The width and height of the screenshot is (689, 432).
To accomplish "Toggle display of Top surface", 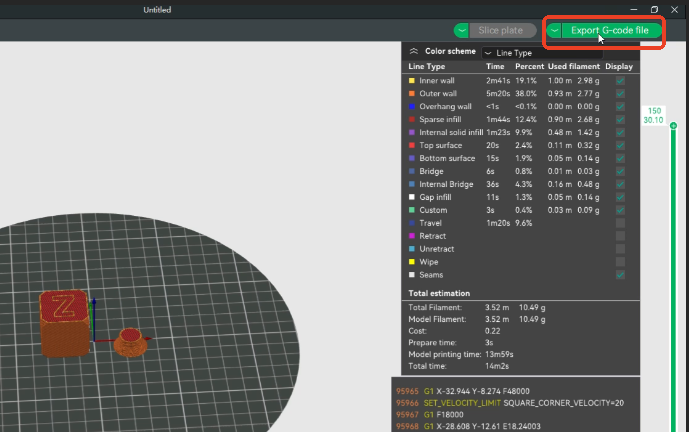I will click(x=620, y=145).
